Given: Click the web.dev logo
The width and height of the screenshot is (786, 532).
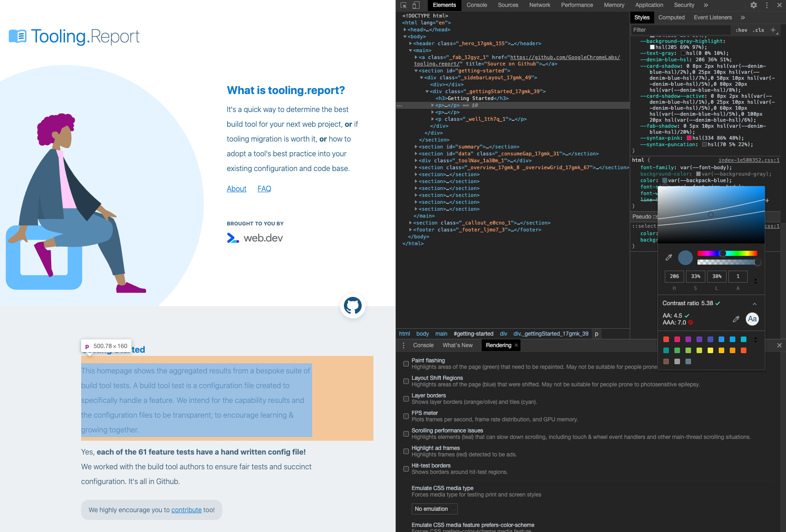Looking at the screenshot, I should (254, 237).
